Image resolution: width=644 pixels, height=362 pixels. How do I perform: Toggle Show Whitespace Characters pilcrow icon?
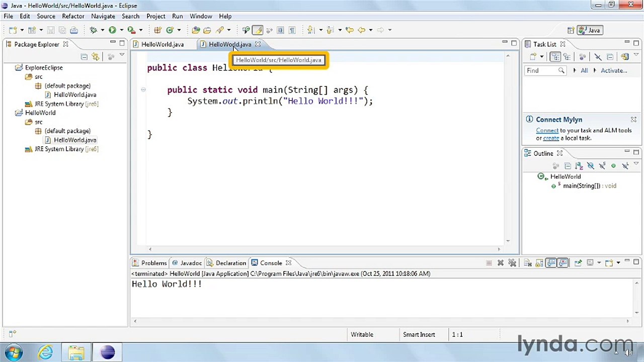pyautogui.click(x=292, y=30)
